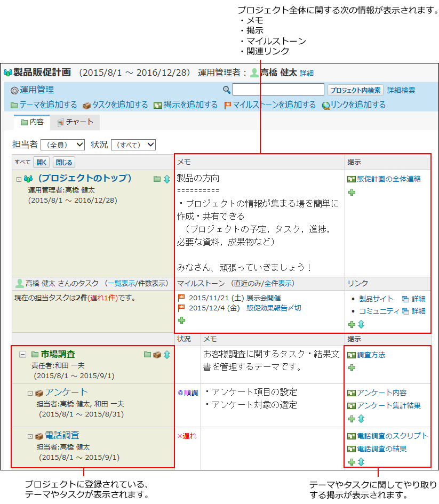Click the green plus under マイルストーン list

pos(181,320)
